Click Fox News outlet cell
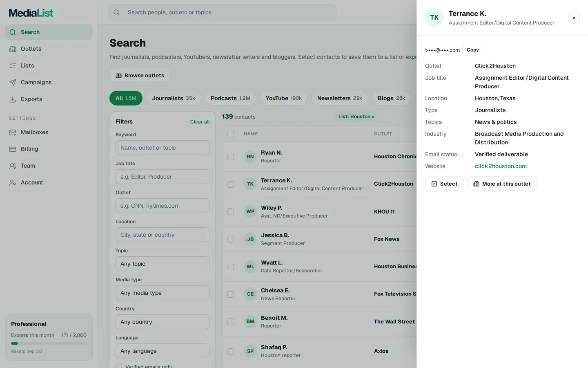 click(387, 239)
